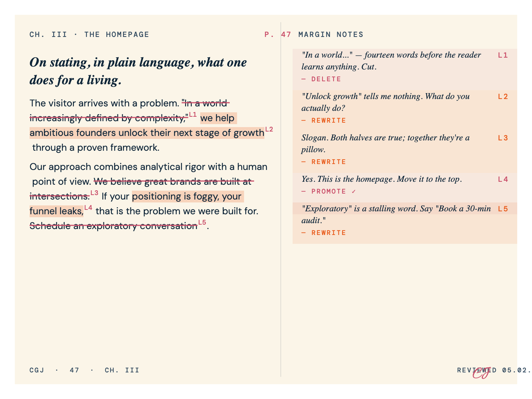Click the highlighted phrase 'ambitious founders unlock their next stage'
Image resolution: width=532 pixels, height=399 pixels.
click(147, 133)
